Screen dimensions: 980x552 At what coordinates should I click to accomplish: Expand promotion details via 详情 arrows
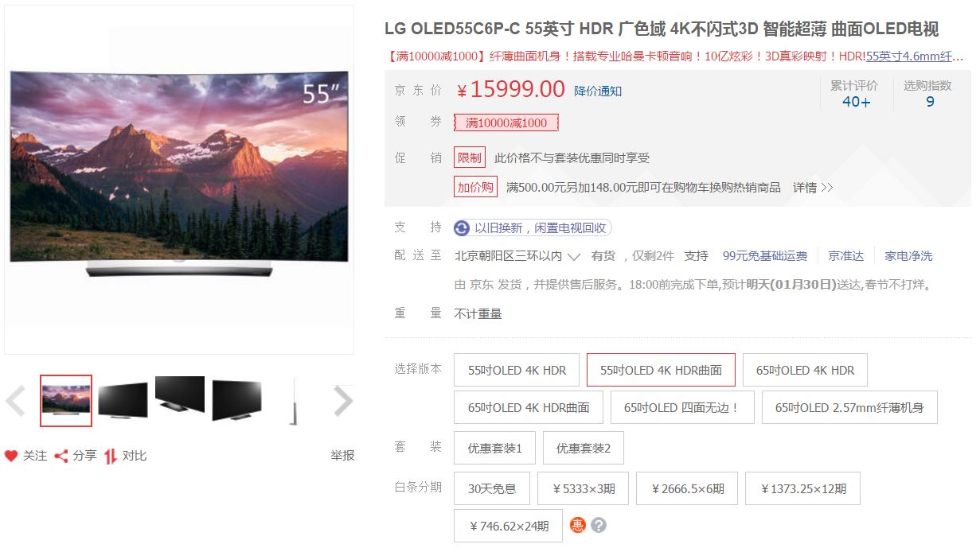click(x=813, y=188)
